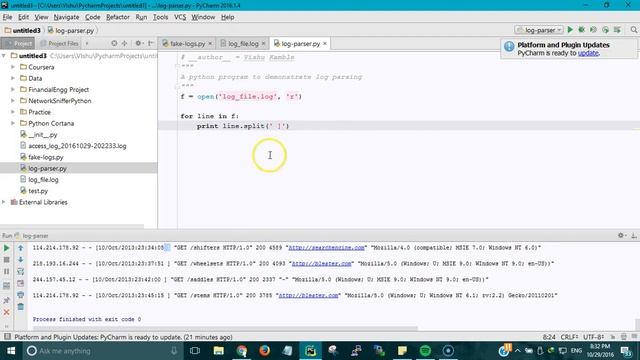
Task: Hide the Project tool window
Action: (x=151, y=43)
